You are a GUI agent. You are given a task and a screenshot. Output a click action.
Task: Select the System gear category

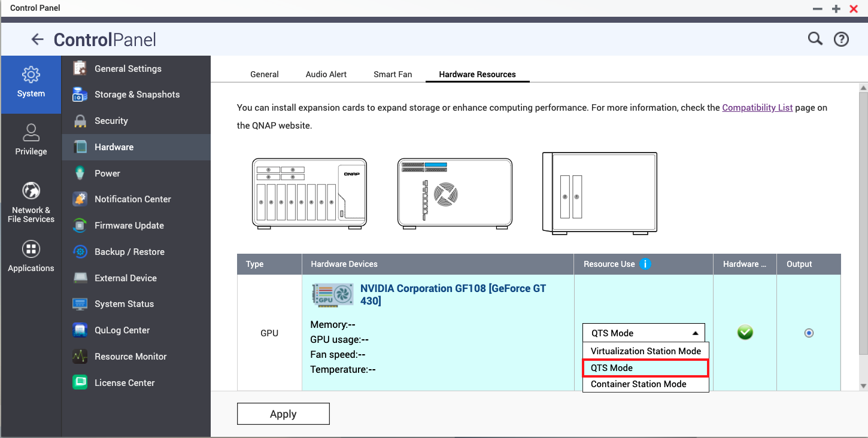(31, 84)
